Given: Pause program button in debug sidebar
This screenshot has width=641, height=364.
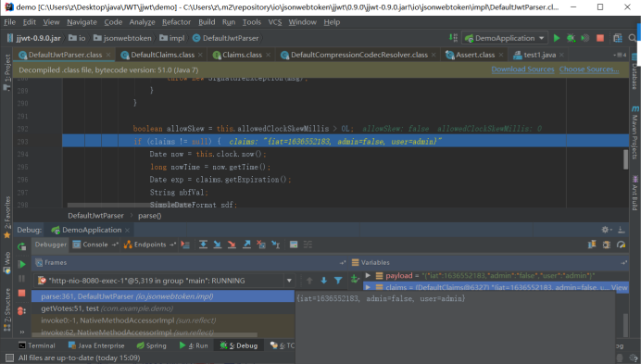Looking at the screenshot, I should 21,279.
